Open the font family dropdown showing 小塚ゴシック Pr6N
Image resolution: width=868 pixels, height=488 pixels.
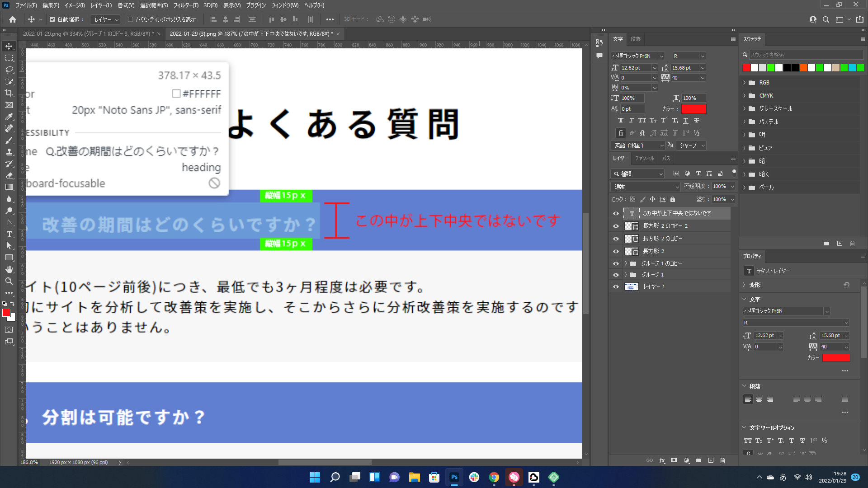pyautogui.click(x=661, y=56)
